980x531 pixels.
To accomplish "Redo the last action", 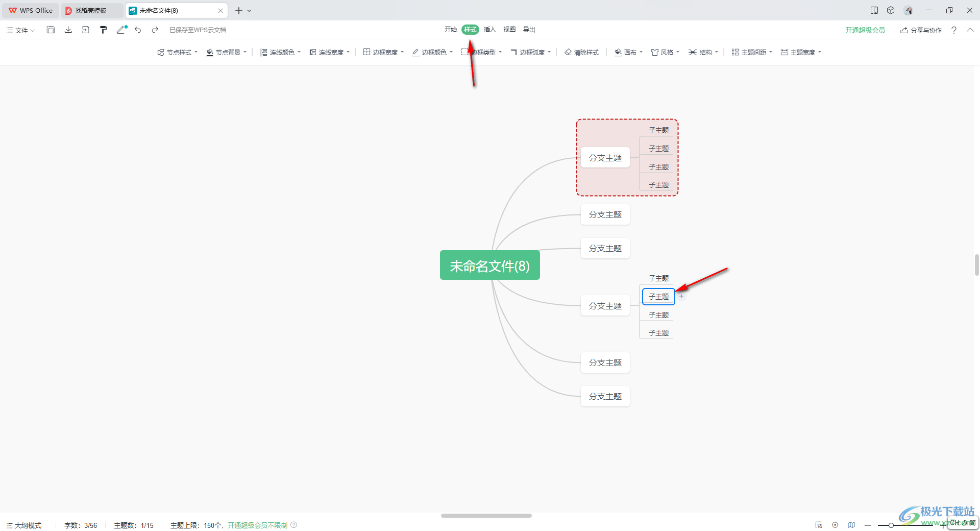I will click(x=155, y=30).
